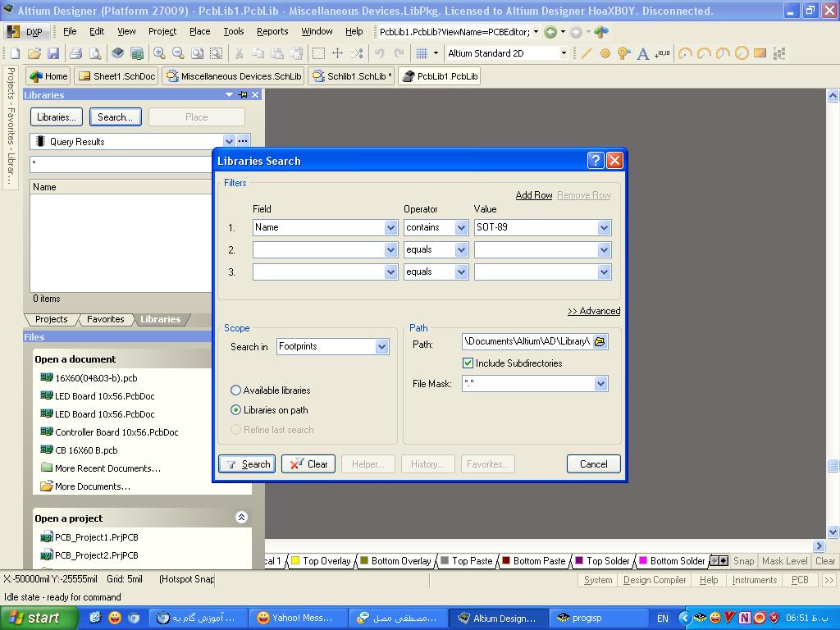Click the Top Paste layer color swatch
Image resolution: width=840 pixels, height=630 pixels.
tap(445, 560)
